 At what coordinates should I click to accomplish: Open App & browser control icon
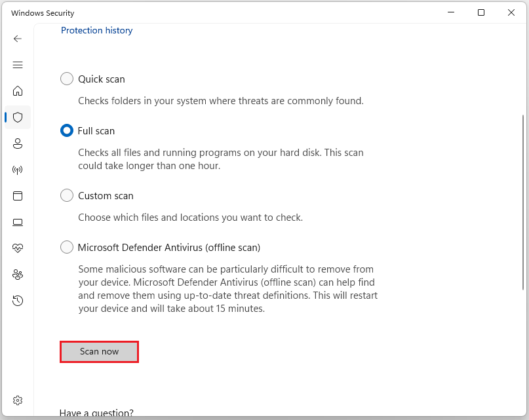pyautogui.click(x=18, y=196)
